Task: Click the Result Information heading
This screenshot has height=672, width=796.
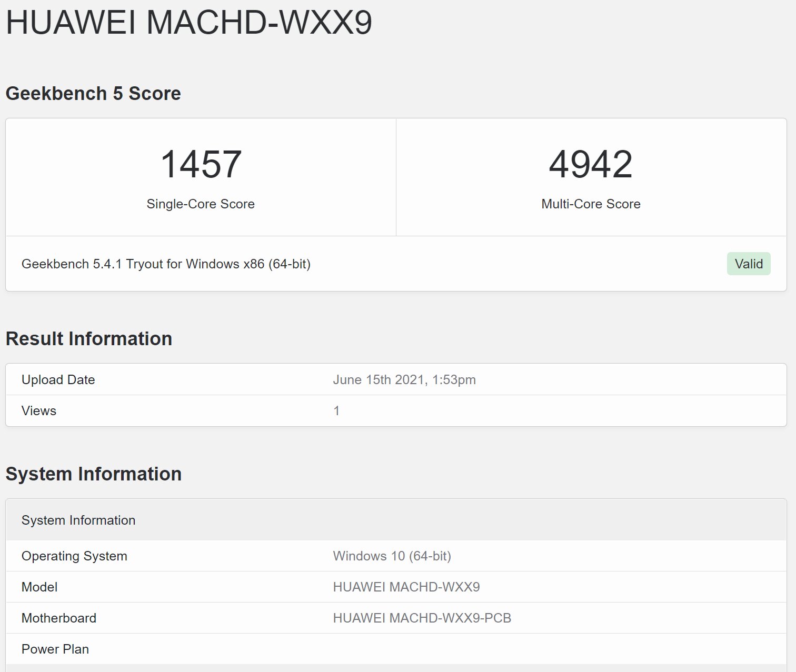Action: (89, 339)
